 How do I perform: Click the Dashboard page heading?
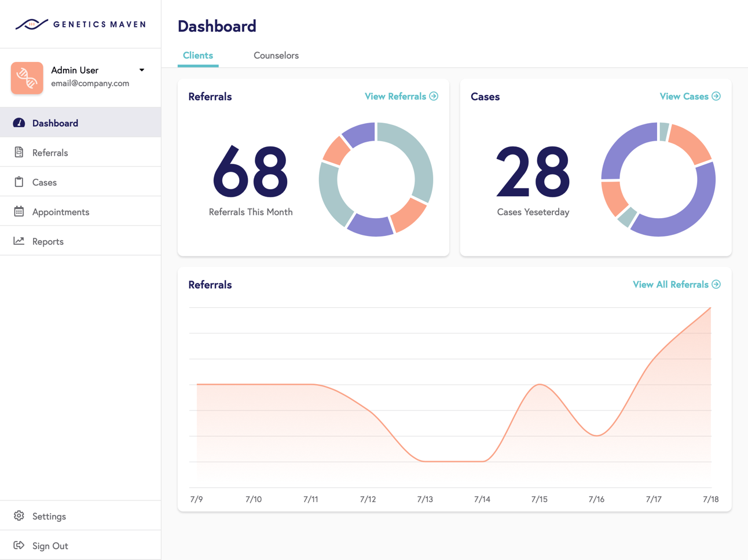tap(217, 26)
